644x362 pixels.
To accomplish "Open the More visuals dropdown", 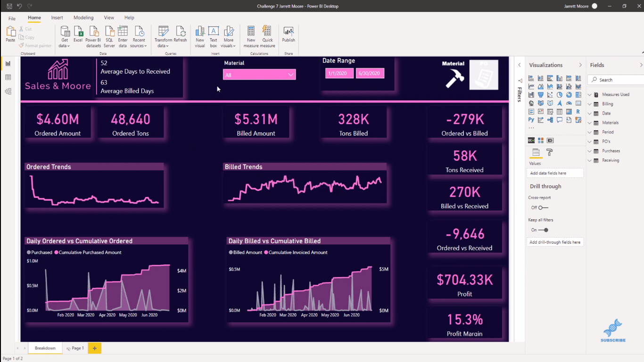I will [229, 37].
